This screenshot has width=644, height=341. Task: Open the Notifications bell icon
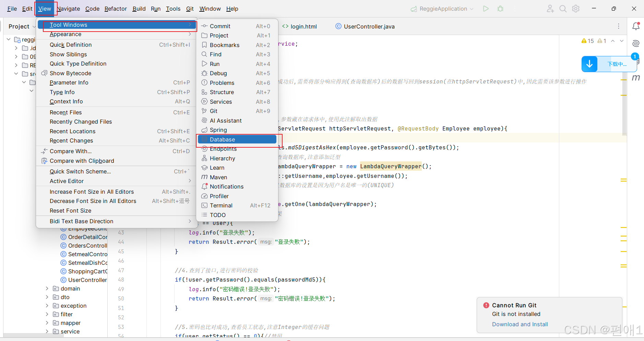pos(636,26)
